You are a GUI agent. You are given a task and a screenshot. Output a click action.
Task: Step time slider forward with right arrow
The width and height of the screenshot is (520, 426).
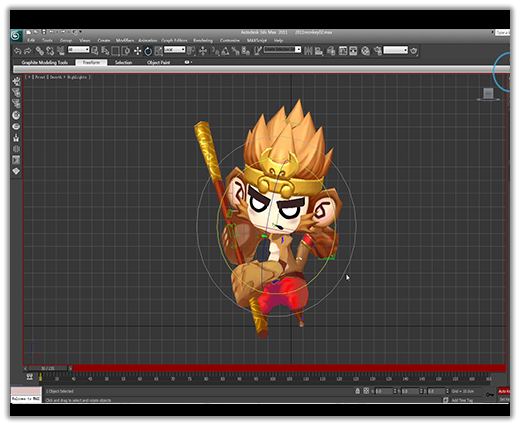(70, 368)
